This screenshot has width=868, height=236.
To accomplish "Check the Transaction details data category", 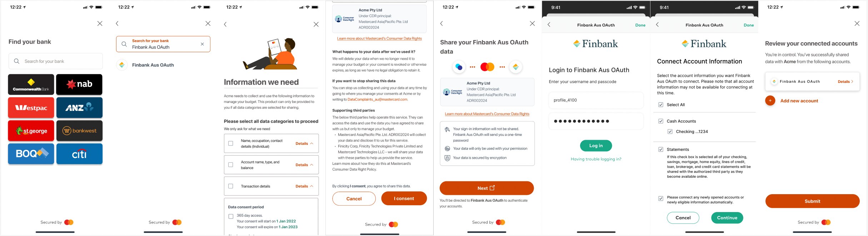I will (x=230, y=186).
